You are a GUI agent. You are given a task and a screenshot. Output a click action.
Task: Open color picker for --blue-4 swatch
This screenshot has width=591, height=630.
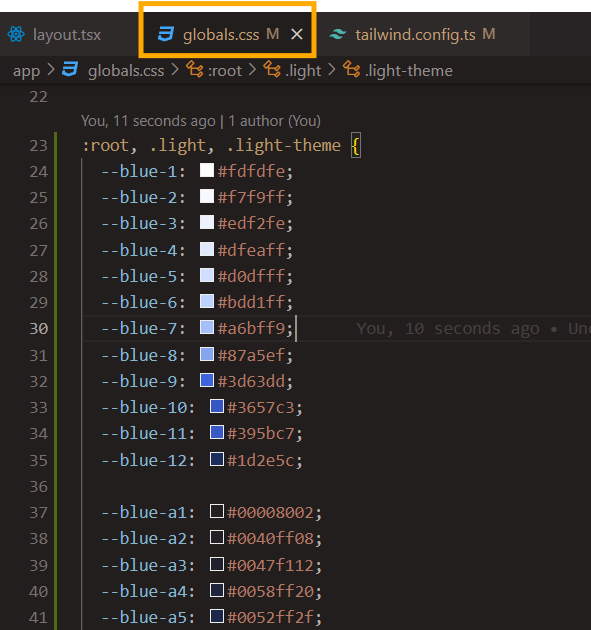(207, 250)
